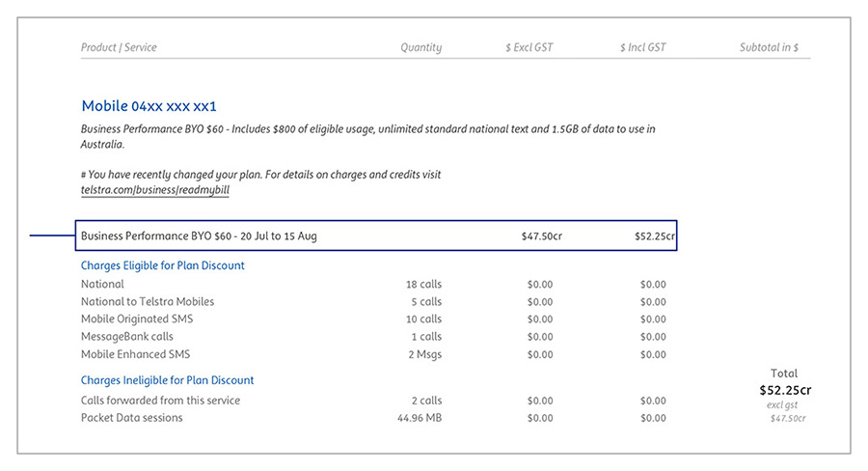This screenshot has width=868, height=471.
Task: Click the $ Excl GST column header
Action: pos(529,47)
